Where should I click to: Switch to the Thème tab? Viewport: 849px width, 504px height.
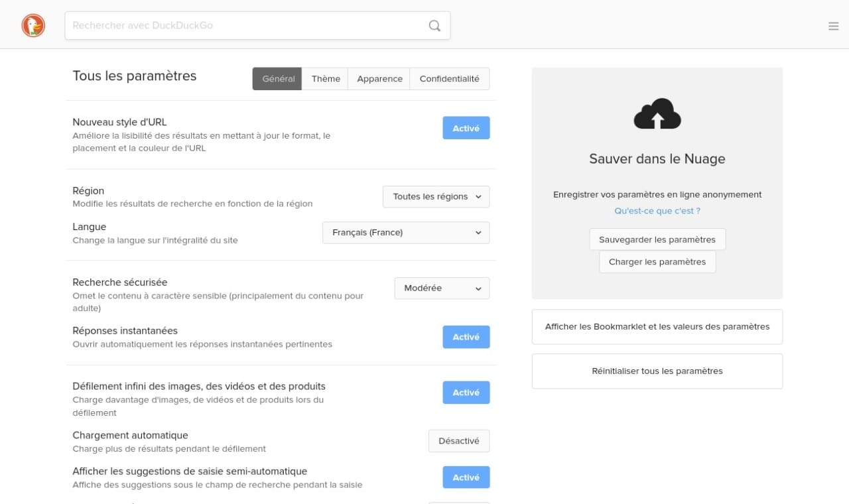pos(326,78)
